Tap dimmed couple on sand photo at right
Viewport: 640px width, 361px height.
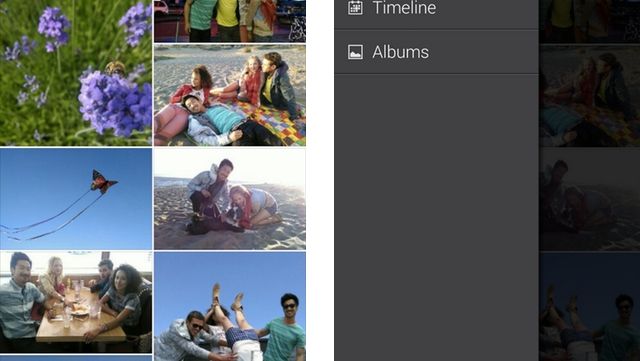tap(590, 198)
